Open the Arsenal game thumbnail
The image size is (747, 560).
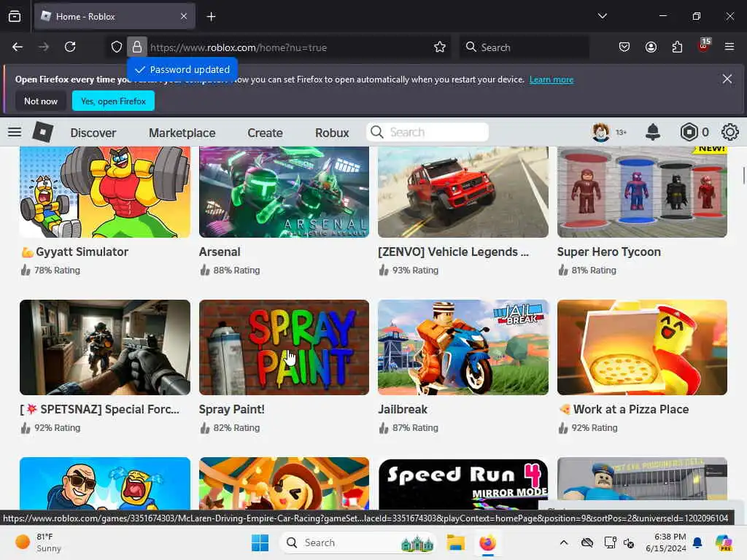coord(284,192)
